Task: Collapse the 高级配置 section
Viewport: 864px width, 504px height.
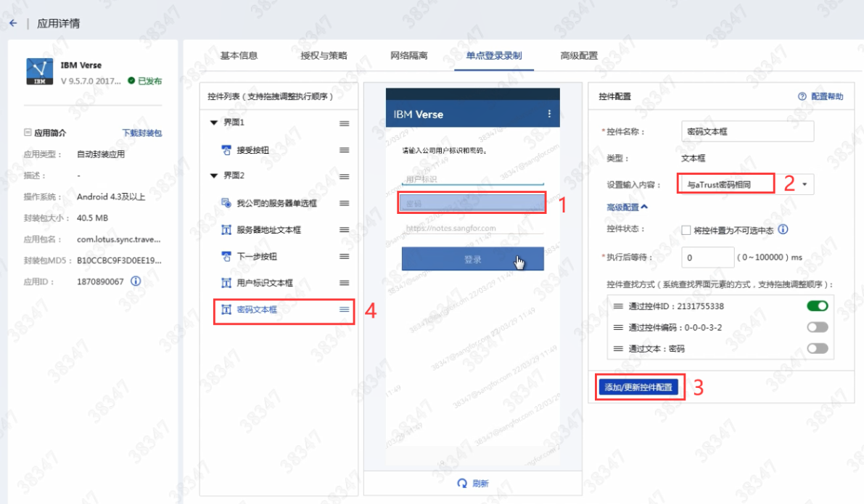Action: (x=627, y=207)
